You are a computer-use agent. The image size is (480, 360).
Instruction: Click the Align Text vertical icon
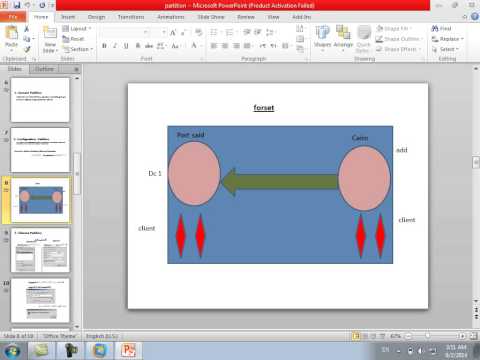[x=300, y=39]
